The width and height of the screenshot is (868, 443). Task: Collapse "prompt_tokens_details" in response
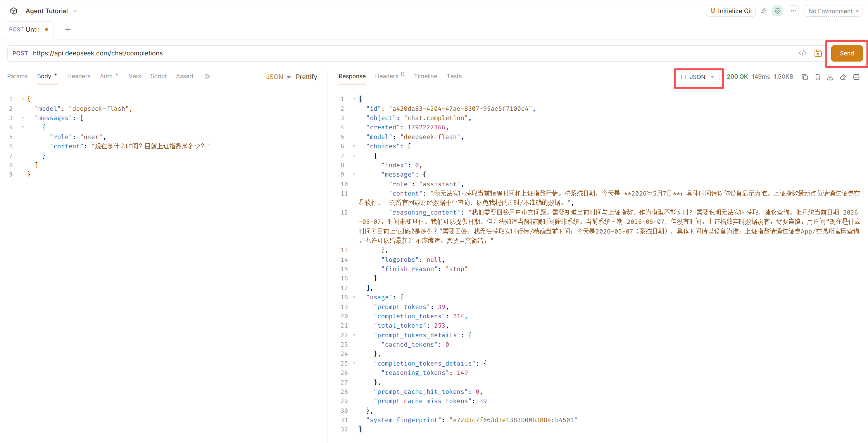click(x=354, y=335)
